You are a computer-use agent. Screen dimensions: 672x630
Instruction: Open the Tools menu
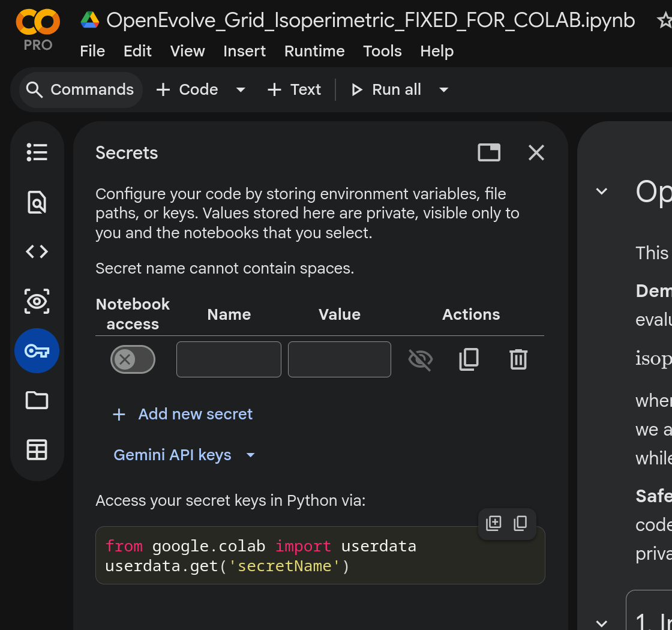(x=382, y=51)
